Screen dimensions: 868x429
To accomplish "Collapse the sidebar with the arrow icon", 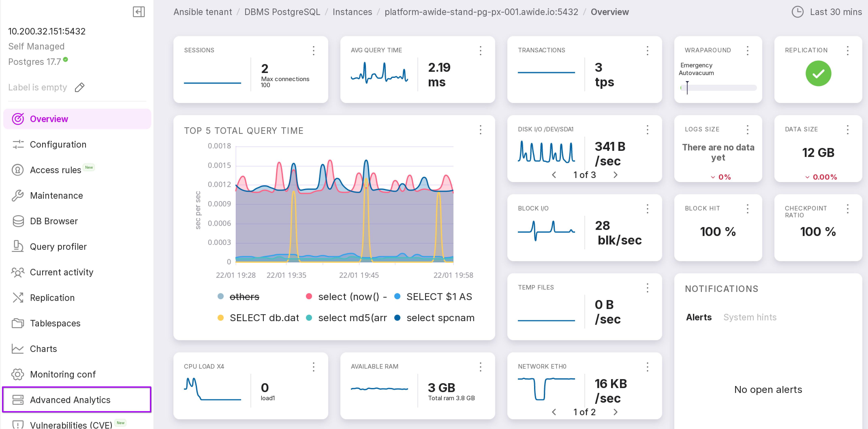I will pos(139,12).
